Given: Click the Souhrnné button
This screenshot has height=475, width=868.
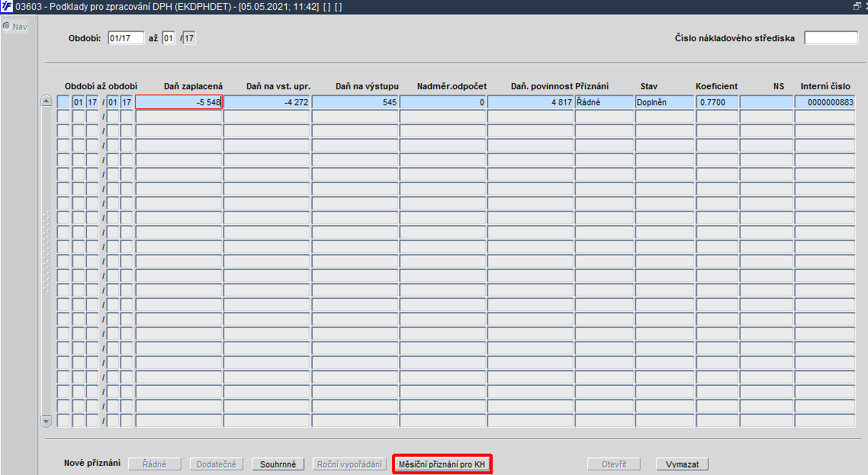Looking at the screenshot, I should (278, 464).
